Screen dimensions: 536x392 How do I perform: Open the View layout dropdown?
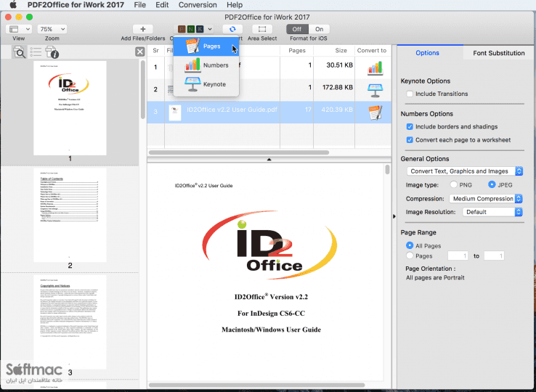(x=19, y=29)
